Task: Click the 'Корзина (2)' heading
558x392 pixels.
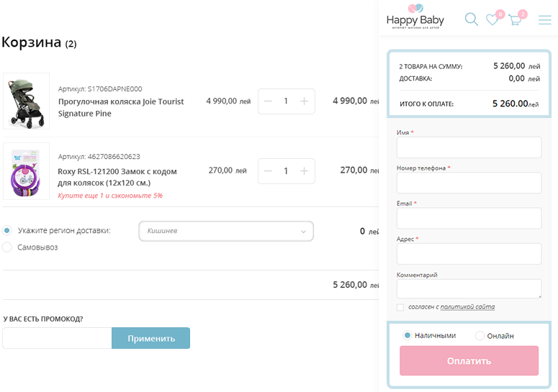Action: (x=39, y=42)
